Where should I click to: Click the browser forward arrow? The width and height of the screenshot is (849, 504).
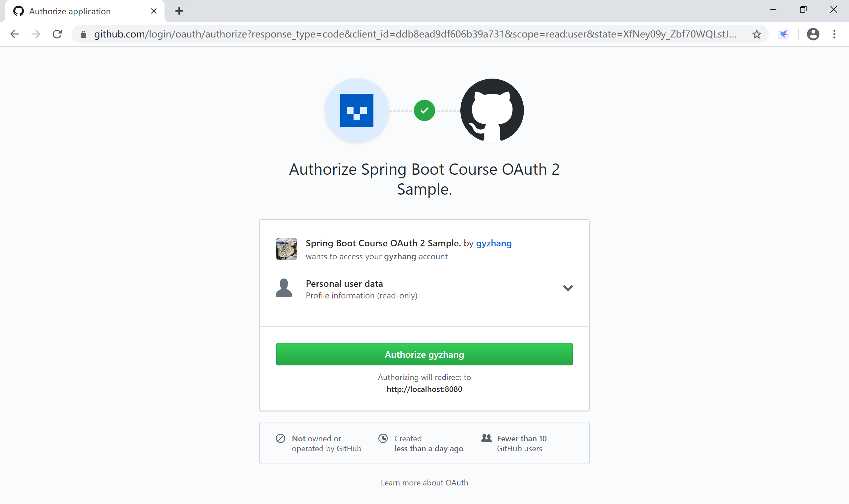[x=36, y=34]
